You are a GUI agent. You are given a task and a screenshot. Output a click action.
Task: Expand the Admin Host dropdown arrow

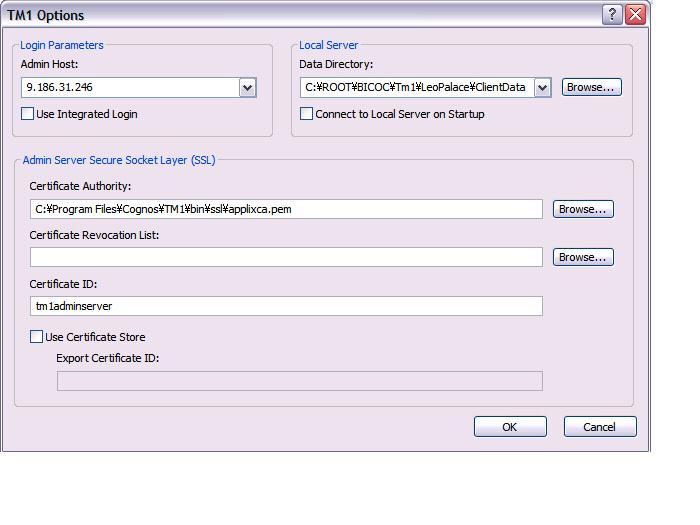248,88
